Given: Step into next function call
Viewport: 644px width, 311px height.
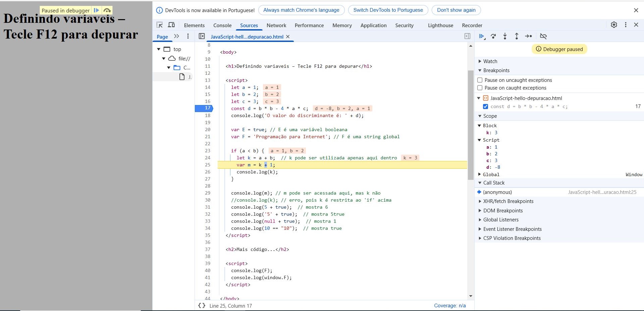Looking at the screenshot, I should [x=505, y=36].
